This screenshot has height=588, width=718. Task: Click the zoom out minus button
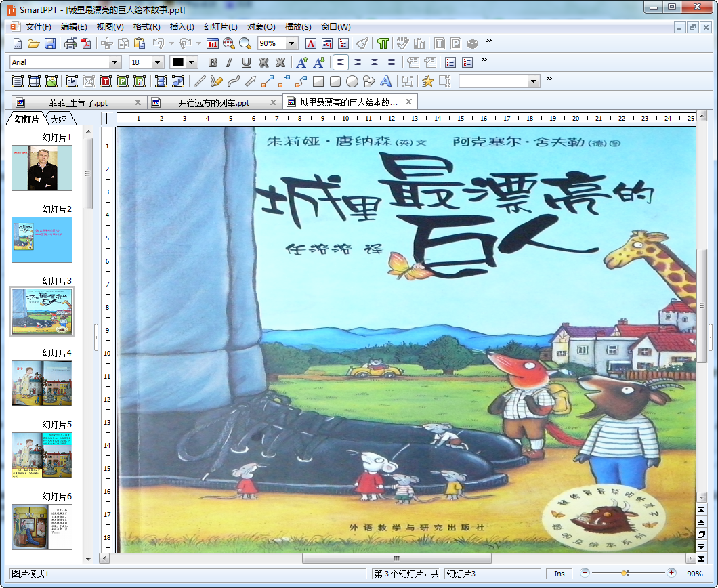585,573
